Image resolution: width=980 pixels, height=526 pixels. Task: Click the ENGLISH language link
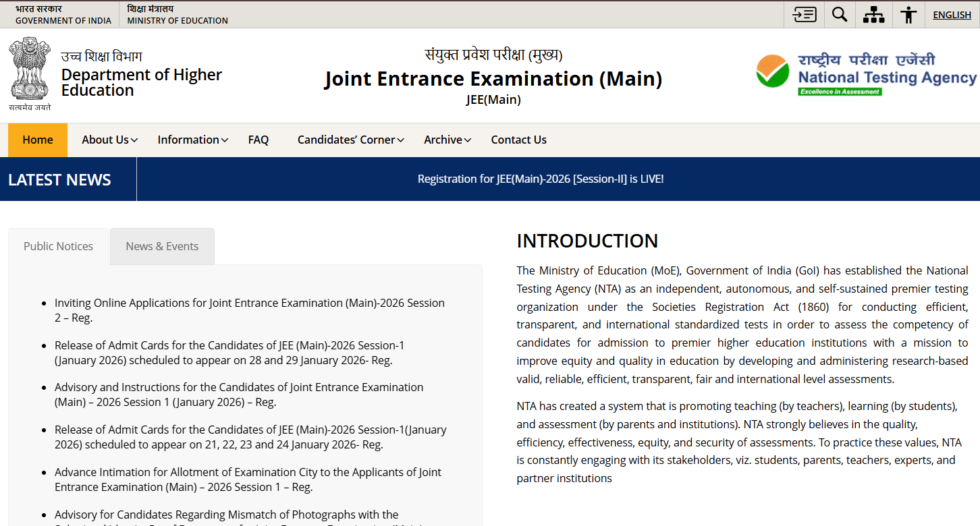[x=952, y=14]
